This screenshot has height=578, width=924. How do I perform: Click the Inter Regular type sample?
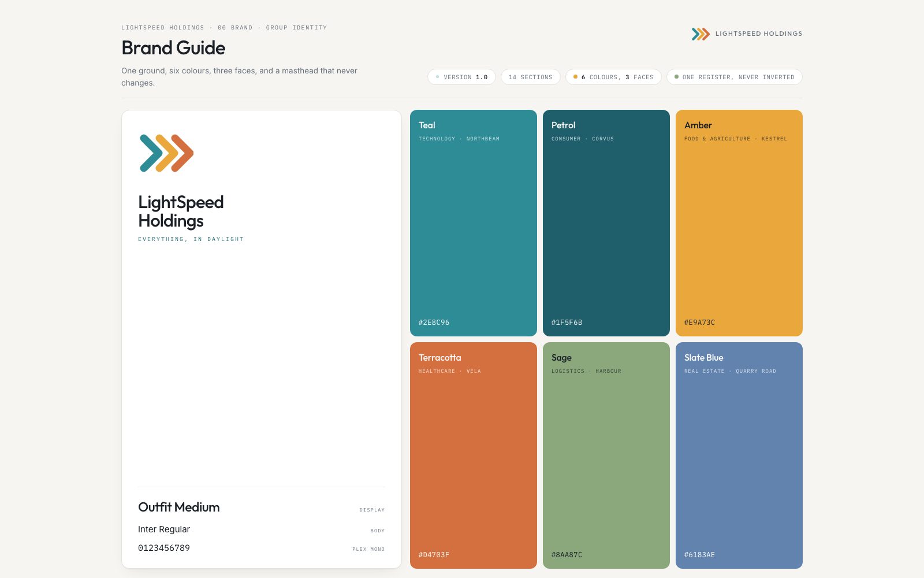(x=164, y=529)
